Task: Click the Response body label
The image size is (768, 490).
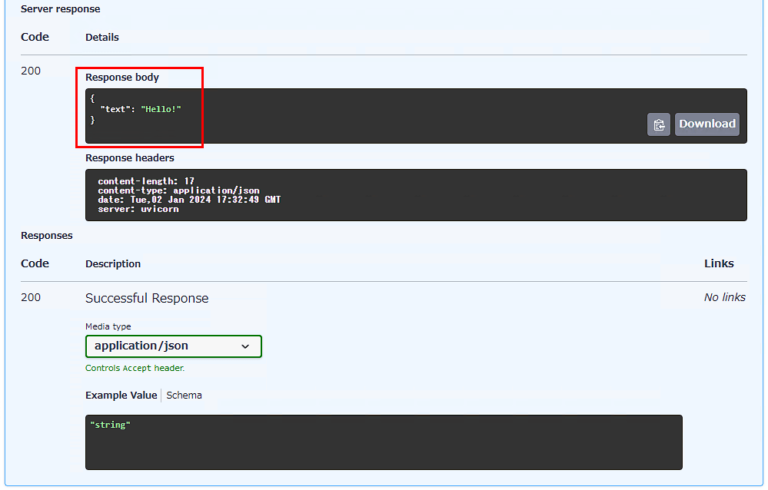Action: (x=122, y=77)
